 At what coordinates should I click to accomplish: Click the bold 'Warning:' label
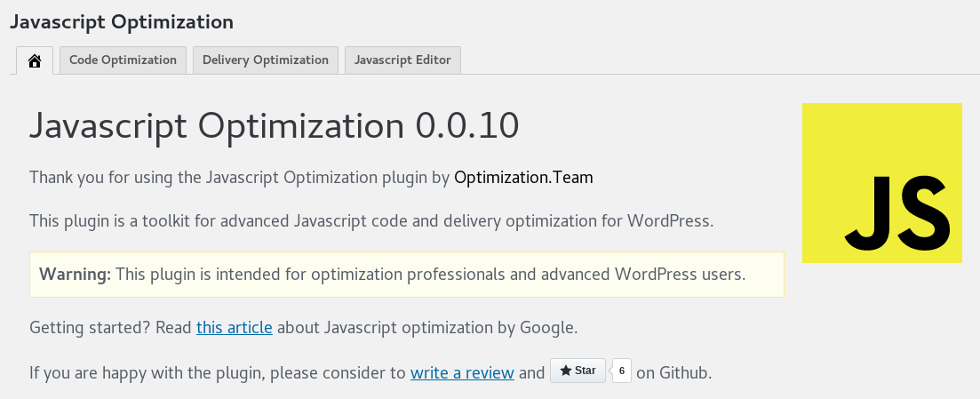(x=75, y=274)
